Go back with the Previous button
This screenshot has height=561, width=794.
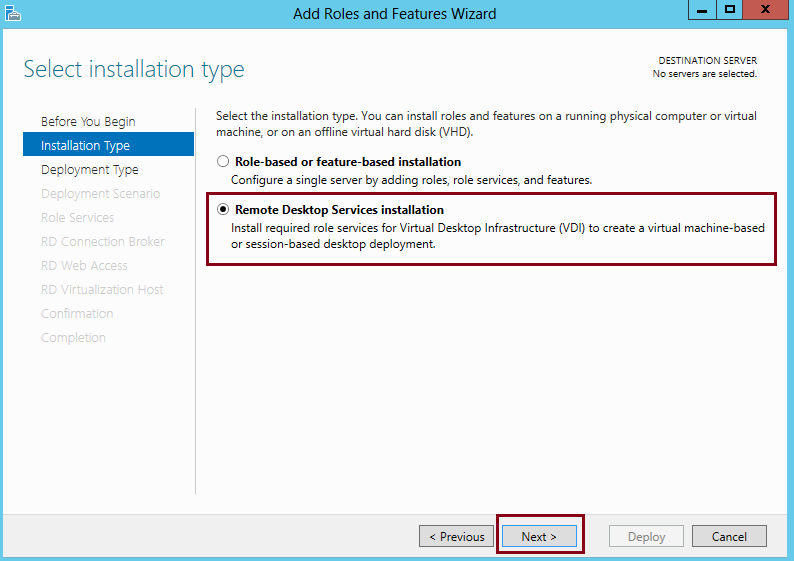click(456, 536)
